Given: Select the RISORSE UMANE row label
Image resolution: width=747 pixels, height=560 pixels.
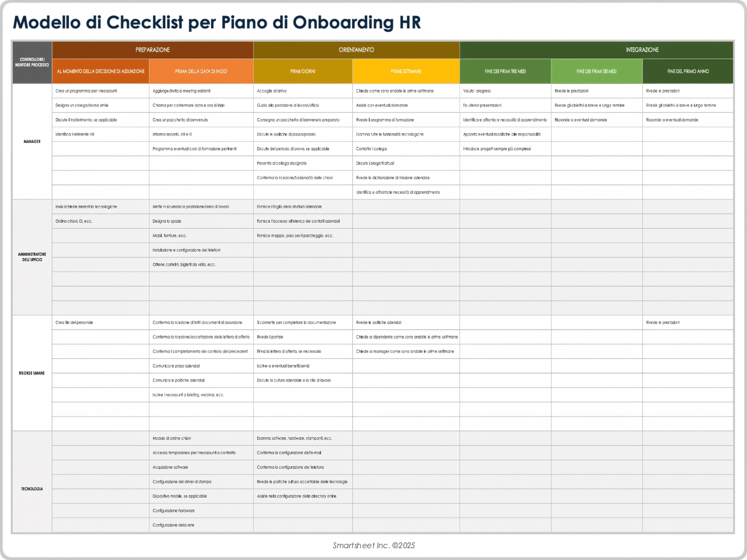Looking at the screenshot, I should coord(32,373).
